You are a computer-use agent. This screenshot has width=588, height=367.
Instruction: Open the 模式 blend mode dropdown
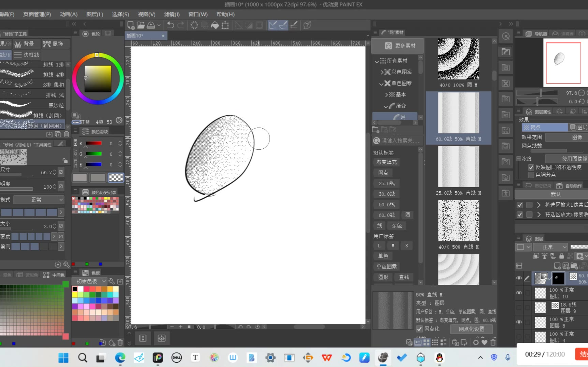point(39,200)
